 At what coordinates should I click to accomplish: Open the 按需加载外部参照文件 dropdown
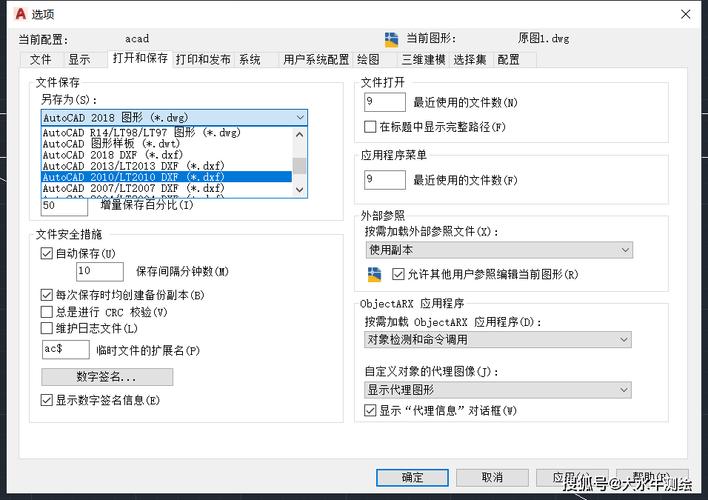(x=499, y=250)
